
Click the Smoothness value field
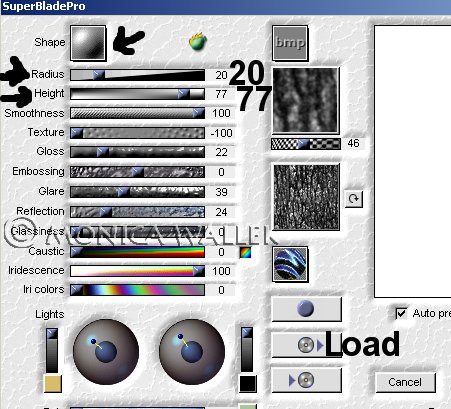221,113
